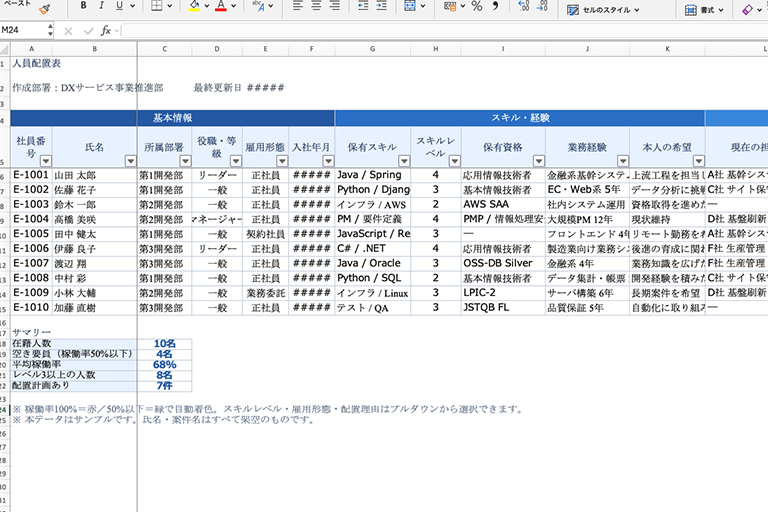Toggle bold formatting
Screen dimensions: 768x512
[83, 6]
